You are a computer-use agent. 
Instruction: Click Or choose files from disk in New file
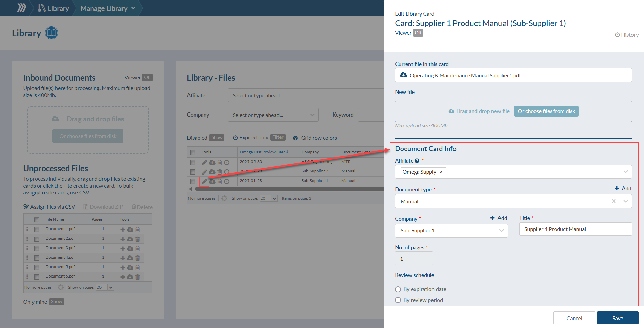pos(546,111)
